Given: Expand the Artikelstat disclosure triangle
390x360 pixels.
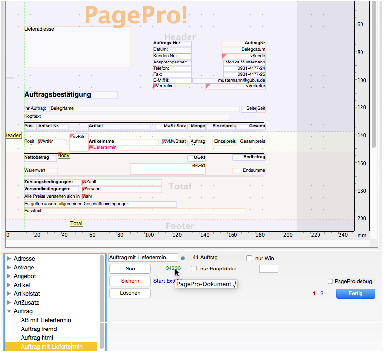Looking at the screenshot, I should click(9, 294).
